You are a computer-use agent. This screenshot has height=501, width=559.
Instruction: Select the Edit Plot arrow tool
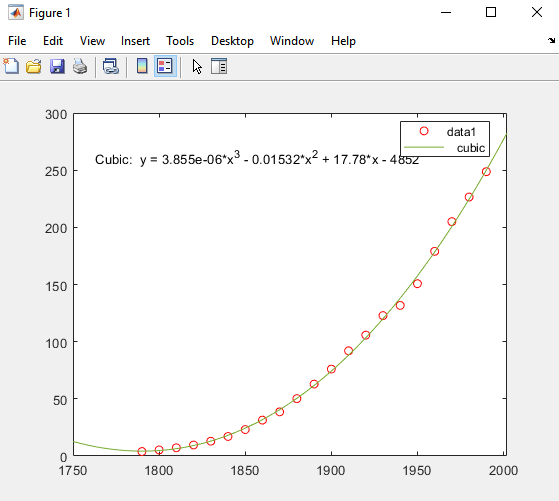197,67
